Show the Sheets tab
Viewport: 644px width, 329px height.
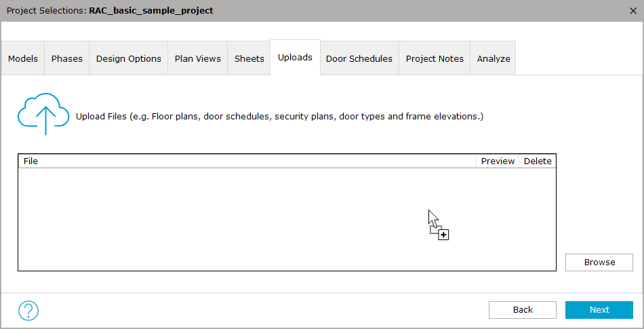[249, 58]
